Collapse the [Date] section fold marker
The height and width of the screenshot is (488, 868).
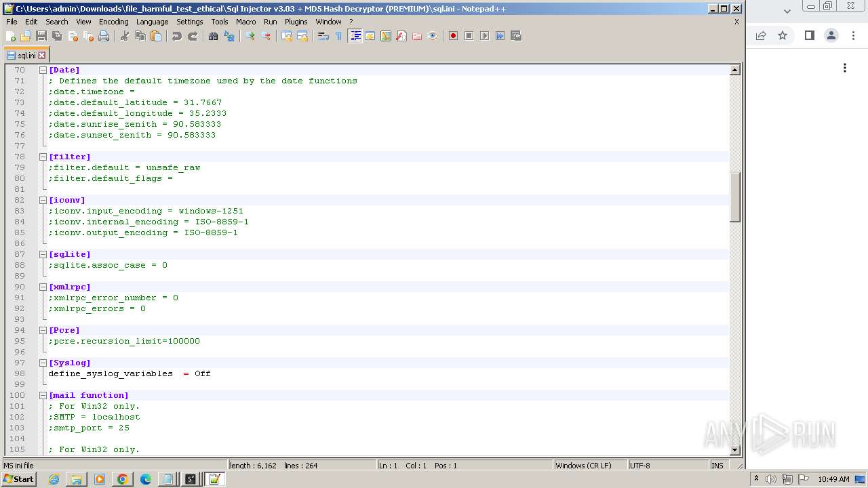coord(43,70)
